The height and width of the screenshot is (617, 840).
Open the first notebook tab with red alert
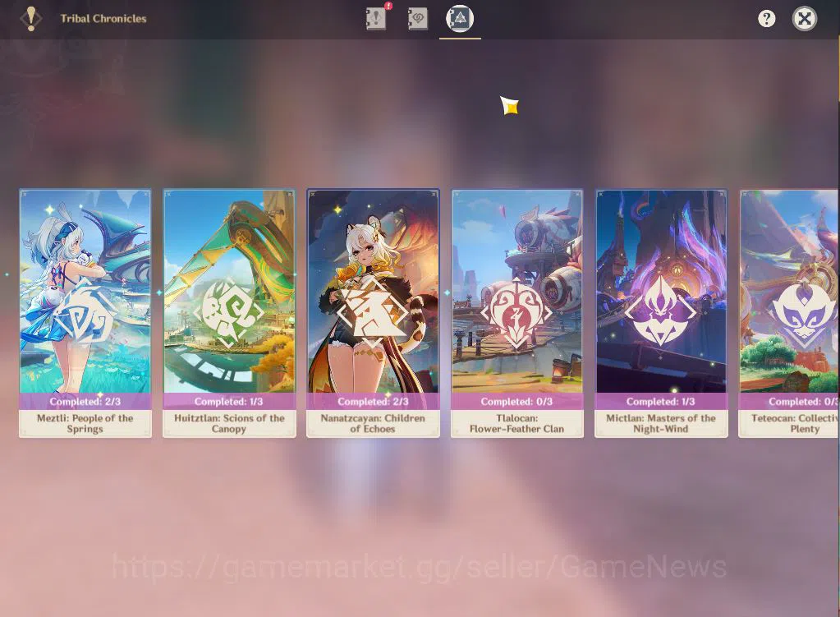click(376, 18)
